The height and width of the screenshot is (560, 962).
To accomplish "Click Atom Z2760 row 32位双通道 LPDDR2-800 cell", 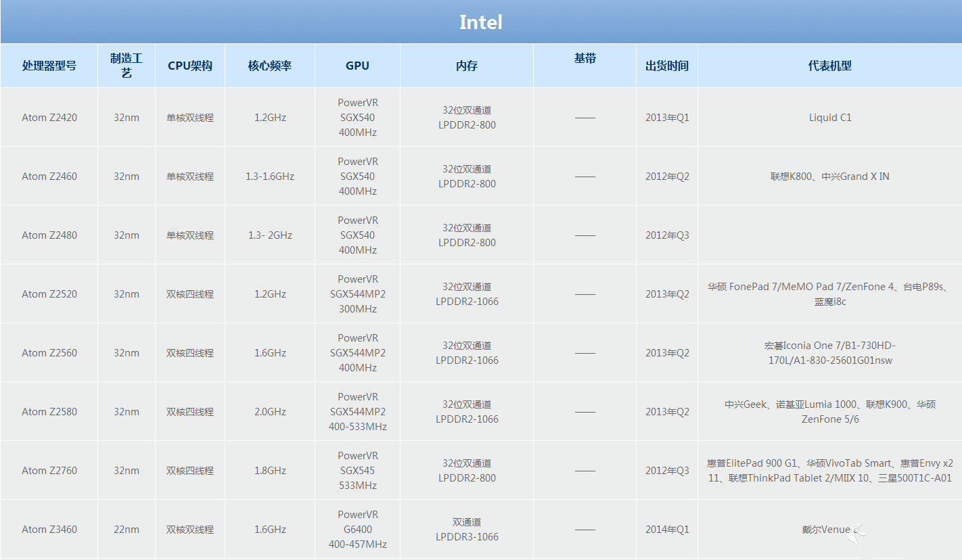I will (x=467, y=471).
